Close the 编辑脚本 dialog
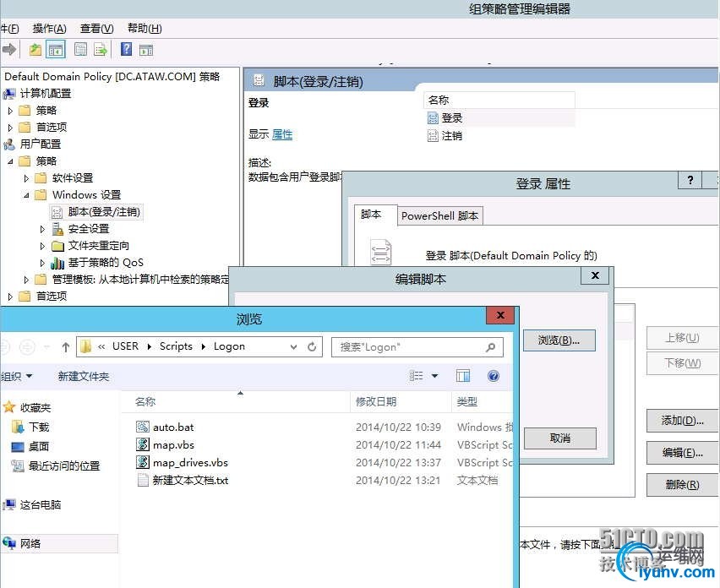Screen dimensions: 720x588 click(x=595, y=275)
